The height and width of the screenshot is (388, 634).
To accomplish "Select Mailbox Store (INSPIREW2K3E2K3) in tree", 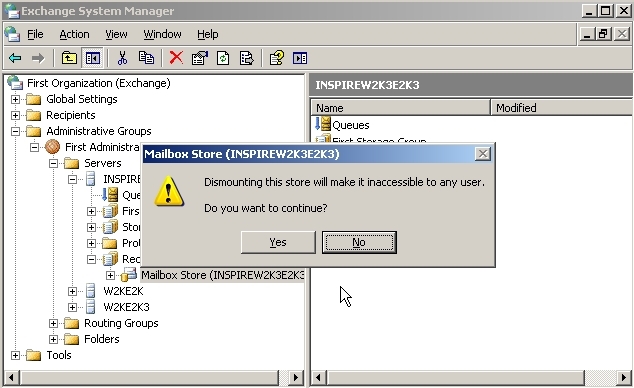I will 222,275.
